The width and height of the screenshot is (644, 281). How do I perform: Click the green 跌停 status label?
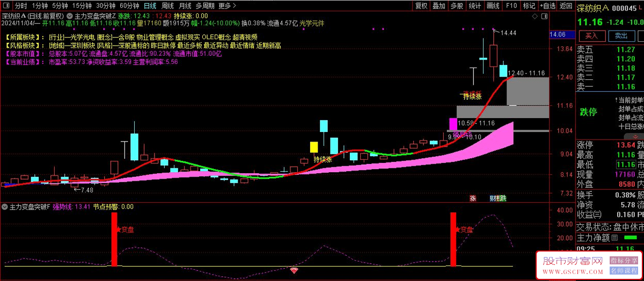[x=588, y=112]
